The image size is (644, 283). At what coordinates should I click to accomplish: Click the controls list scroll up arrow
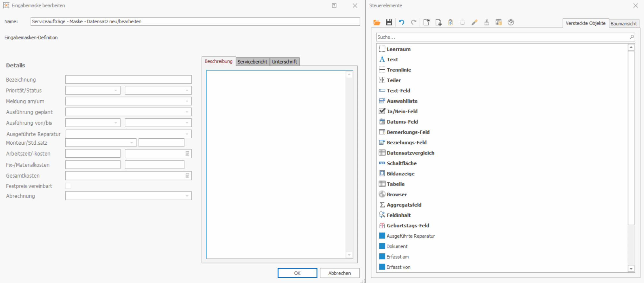631,47
